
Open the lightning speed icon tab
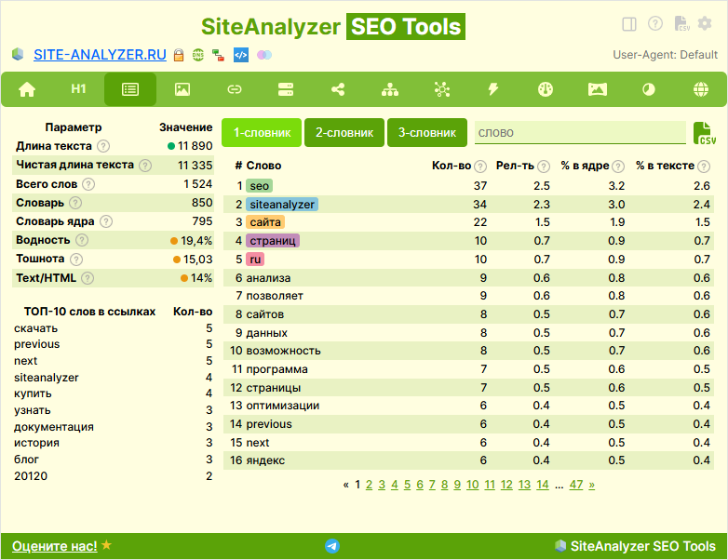click(493, 89)
